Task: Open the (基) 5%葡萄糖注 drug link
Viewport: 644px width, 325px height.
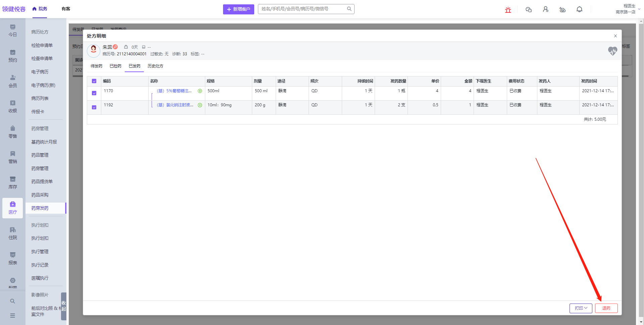Action: pyautogui.click(x=174, y=91)
